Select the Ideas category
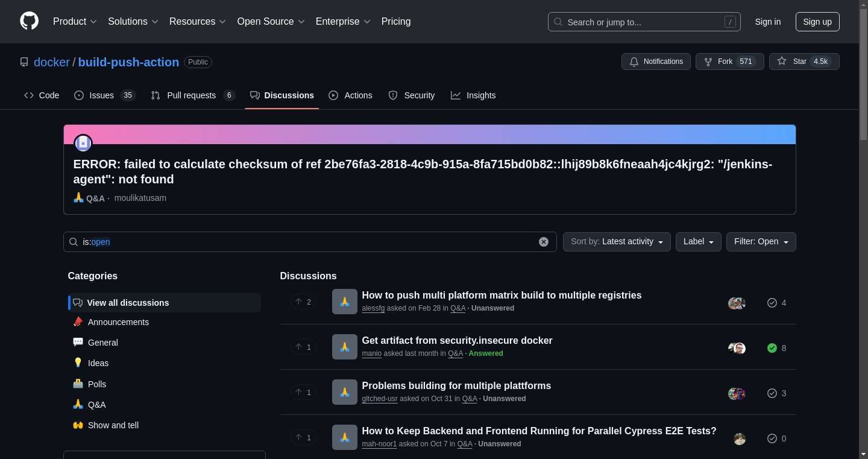This screenshot has width=868, height=459. point(165,363)
